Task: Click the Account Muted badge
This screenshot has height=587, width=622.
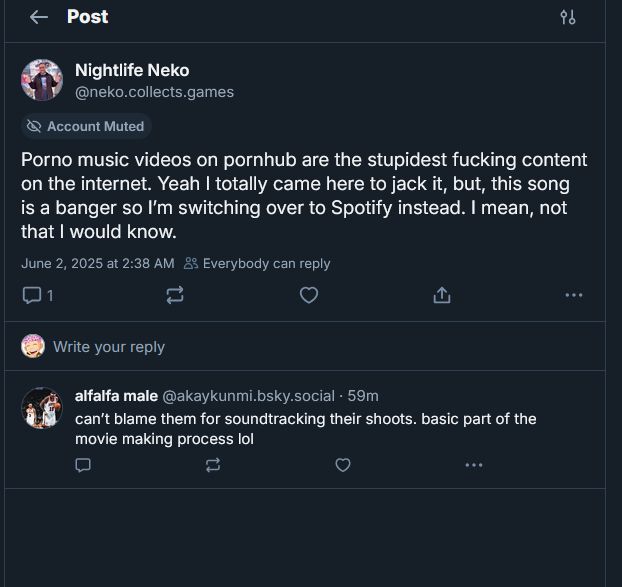Action: [x=86, y=127]
